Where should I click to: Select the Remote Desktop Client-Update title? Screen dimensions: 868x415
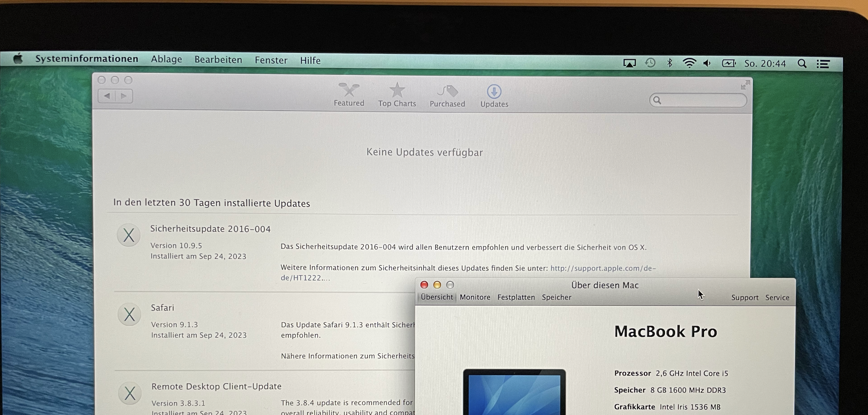coord(217,386)
